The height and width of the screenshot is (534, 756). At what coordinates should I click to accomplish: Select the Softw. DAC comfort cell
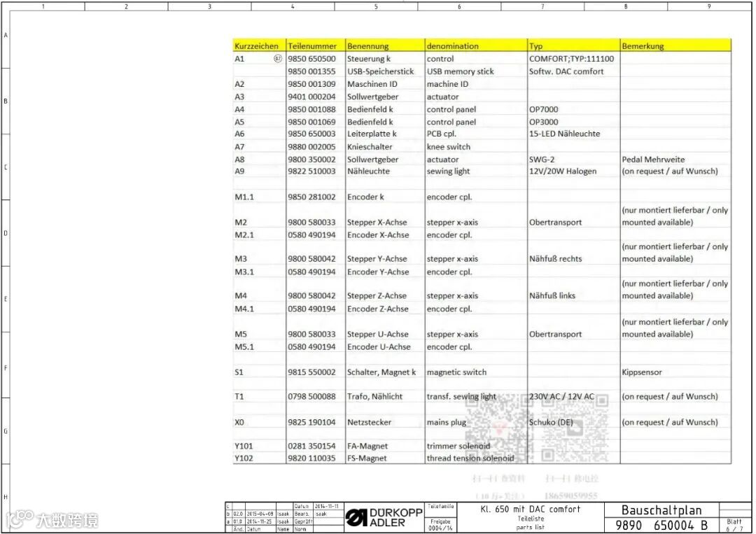pyautogui.click(x=566, y=71)
